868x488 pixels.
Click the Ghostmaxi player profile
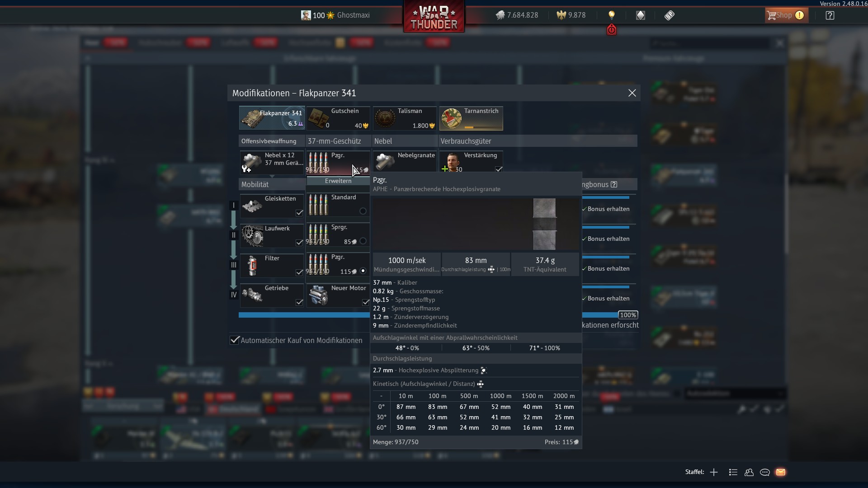click(x=335, y=15)
